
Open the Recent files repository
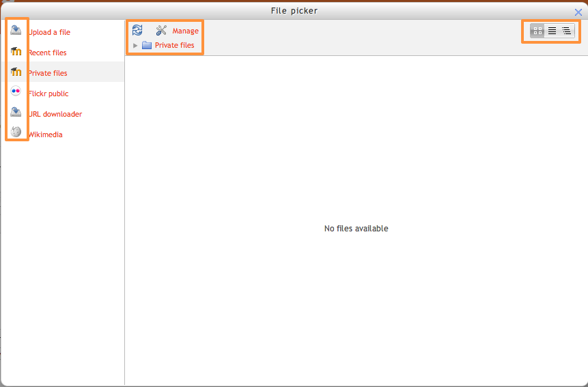(47, 53)
